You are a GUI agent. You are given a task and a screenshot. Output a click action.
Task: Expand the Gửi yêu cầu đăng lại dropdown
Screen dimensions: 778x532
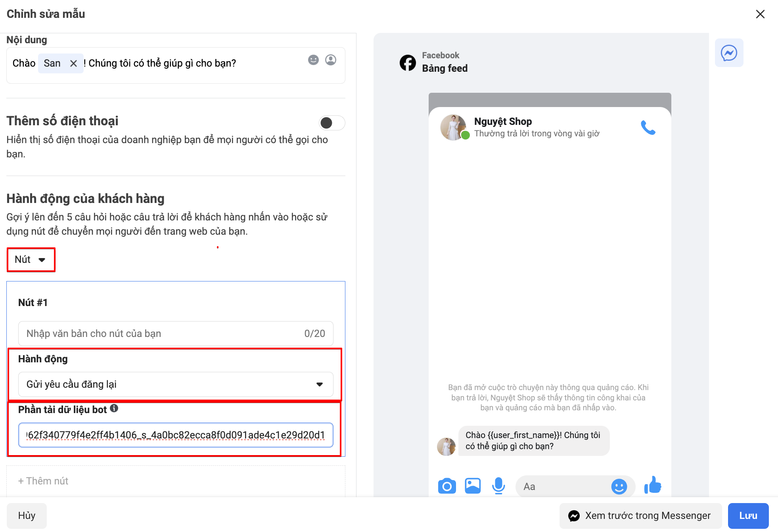tap(175, 384)
